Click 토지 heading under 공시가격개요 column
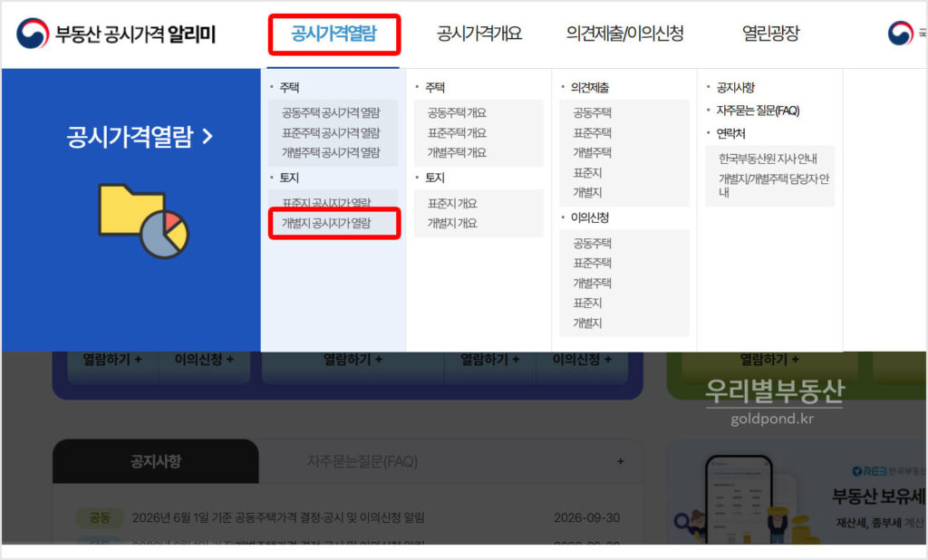Viewport: 928px width, 560px height. 434,178
